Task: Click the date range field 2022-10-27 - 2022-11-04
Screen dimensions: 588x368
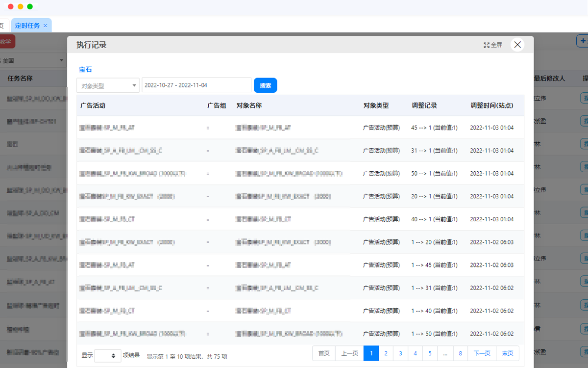Action: click(x=196, y=85)
